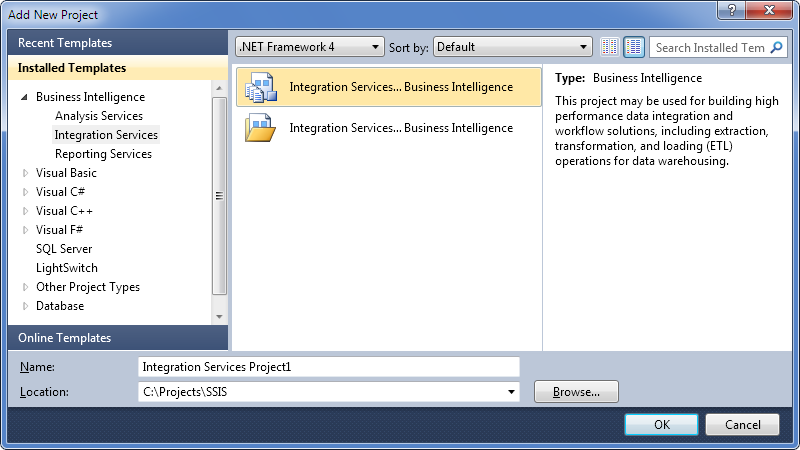Click the help question mark button
Viewport: 800px width, 450px height.
(732, 10)
